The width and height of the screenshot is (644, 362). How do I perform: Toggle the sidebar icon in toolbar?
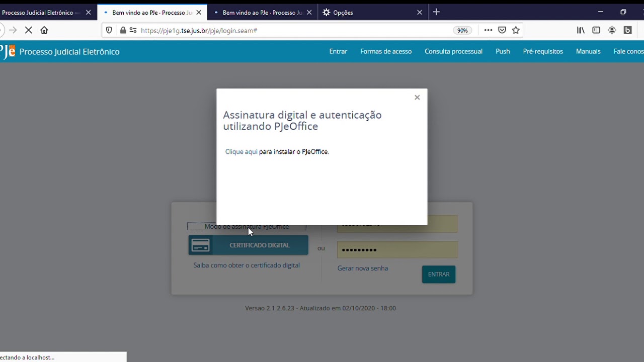(x=596, y=30)
